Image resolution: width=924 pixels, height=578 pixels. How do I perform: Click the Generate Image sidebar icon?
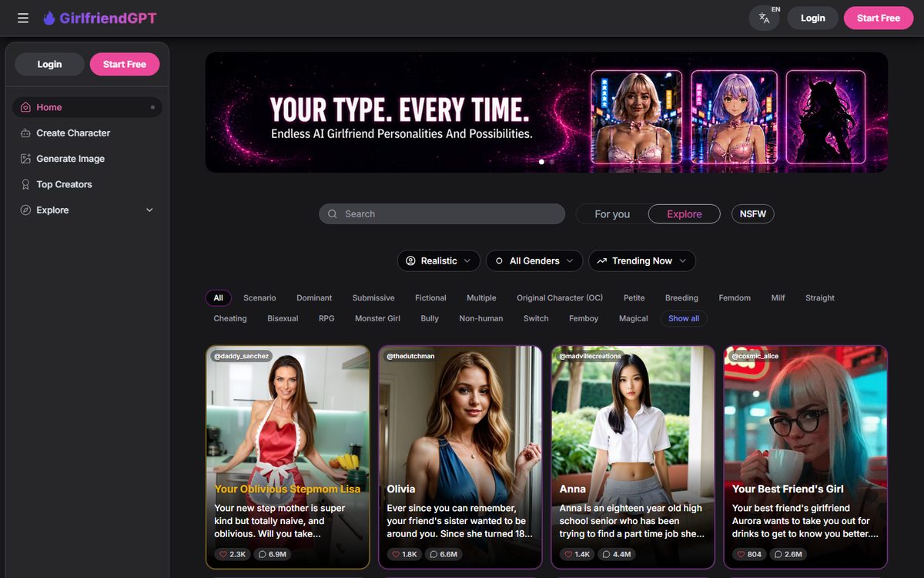coord(25,159)
